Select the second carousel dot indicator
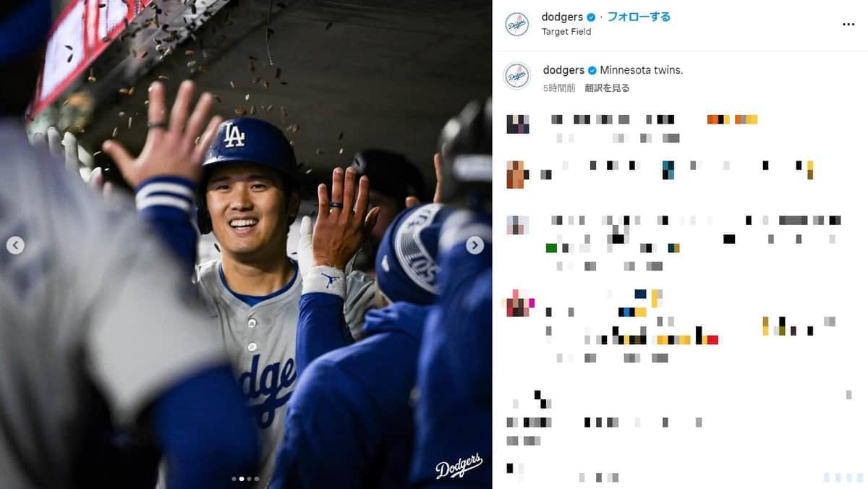Screen dimensions: 868x489 click(242, 478)
